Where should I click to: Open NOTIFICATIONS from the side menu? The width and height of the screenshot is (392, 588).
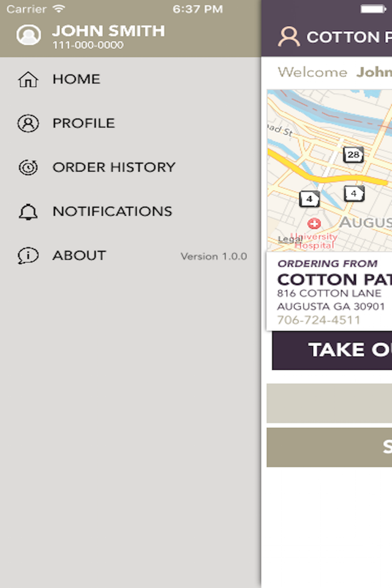(130, 211)
